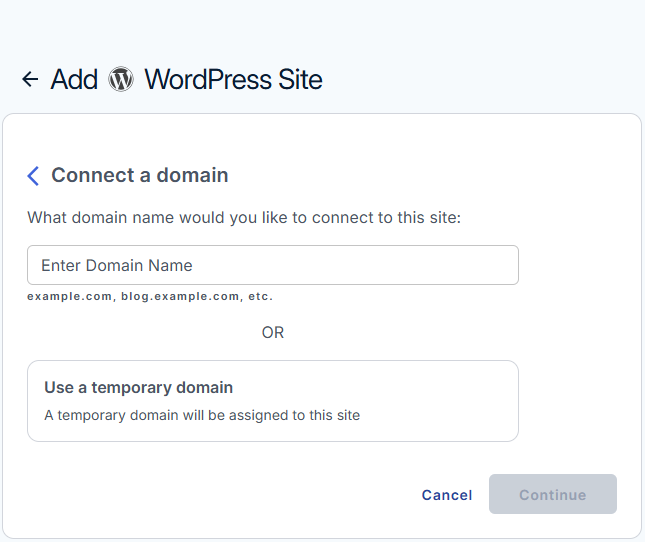Choose the Use a temporary domain option
Image resolution: width=645 pixels, height=542 pixels.
(x=273, y=401)
